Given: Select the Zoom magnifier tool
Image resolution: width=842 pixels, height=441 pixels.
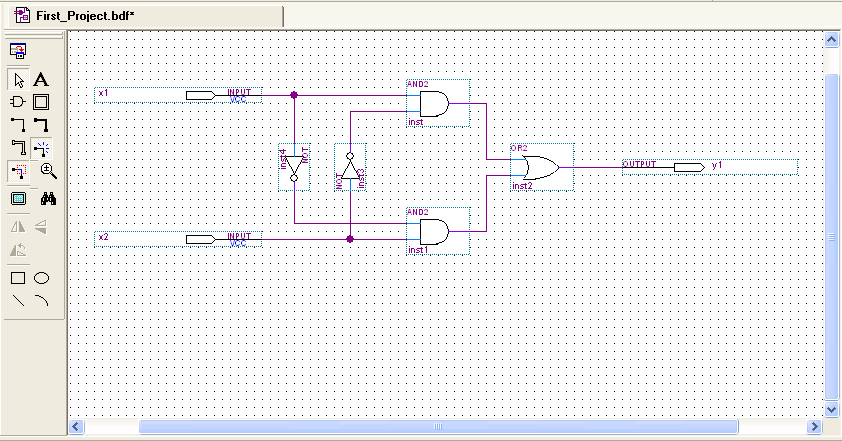Looking at the screenshot, I should click(48, 172).
